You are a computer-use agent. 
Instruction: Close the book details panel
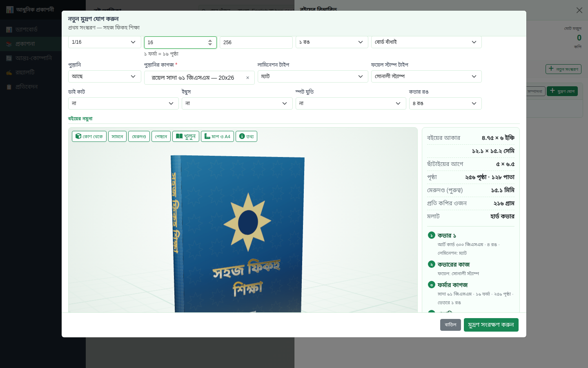[x=579, y=10]
